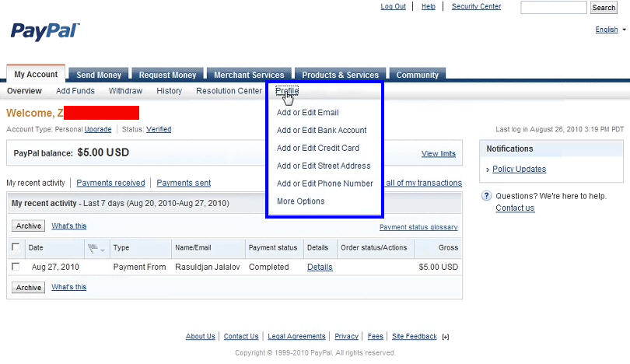Show Payments received
This screenshot has width=630, height=364.
click(110, 183)
